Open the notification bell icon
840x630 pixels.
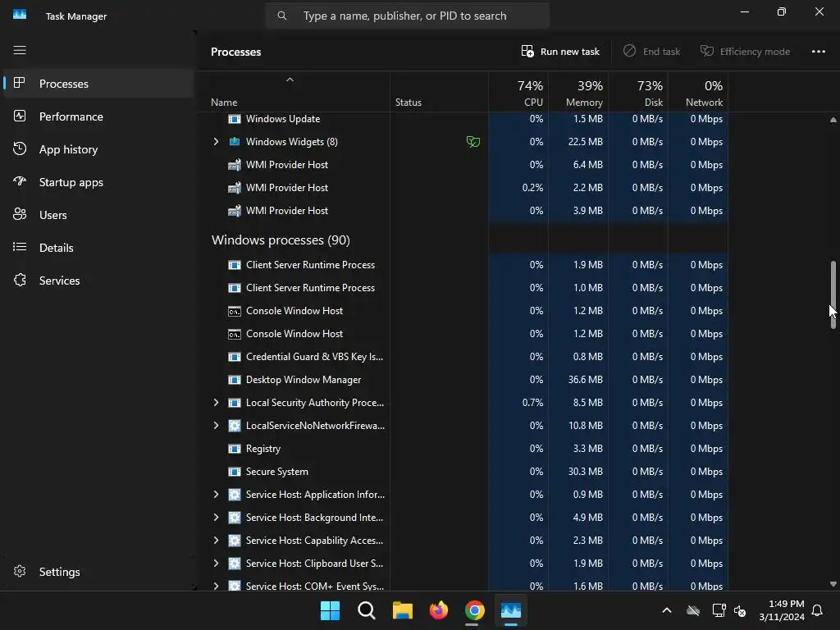[x=818, y=610]
